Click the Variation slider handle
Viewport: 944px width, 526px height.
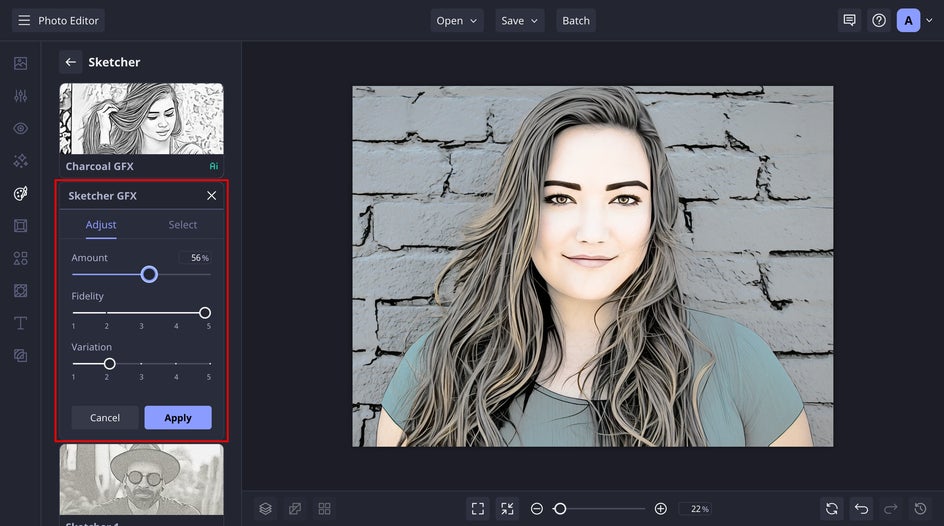tap(109, 364)
